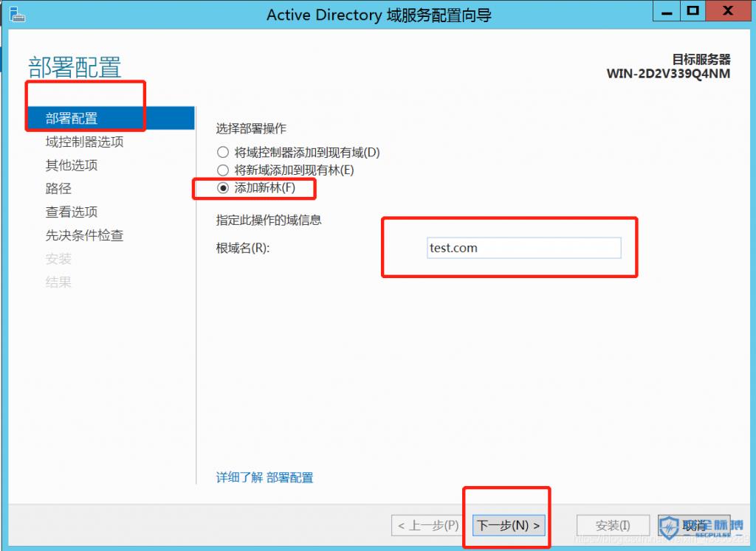Click the 取消 button
Screen dimensions: 756x551
694,525
